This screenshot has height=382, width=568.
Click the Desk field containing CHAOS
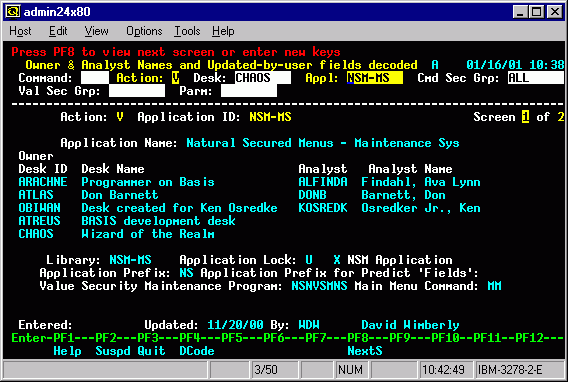click(263, 78)
